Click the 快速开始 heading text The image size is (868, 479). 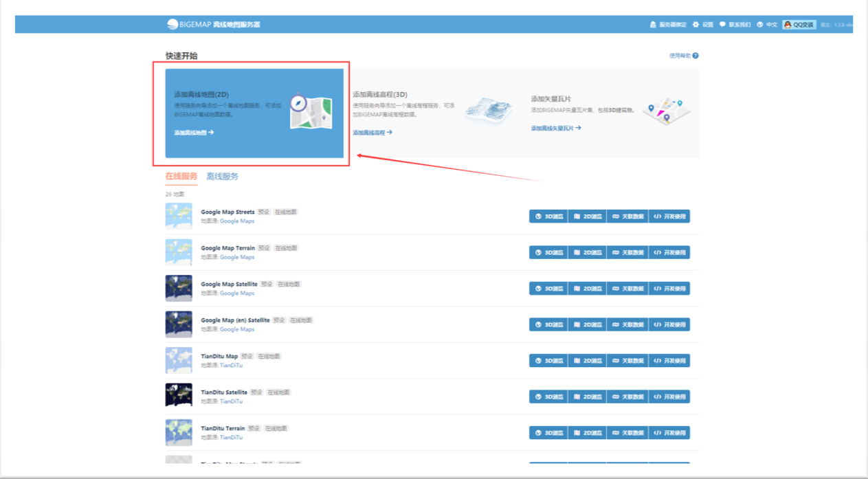pyautogui.click(x=181, y=56)
